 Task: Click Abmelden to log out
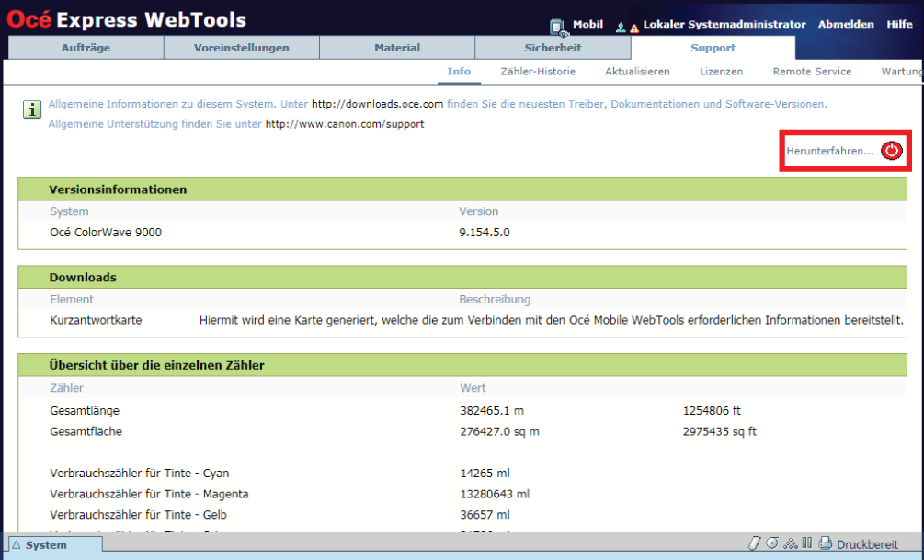(x=846, y=24)
